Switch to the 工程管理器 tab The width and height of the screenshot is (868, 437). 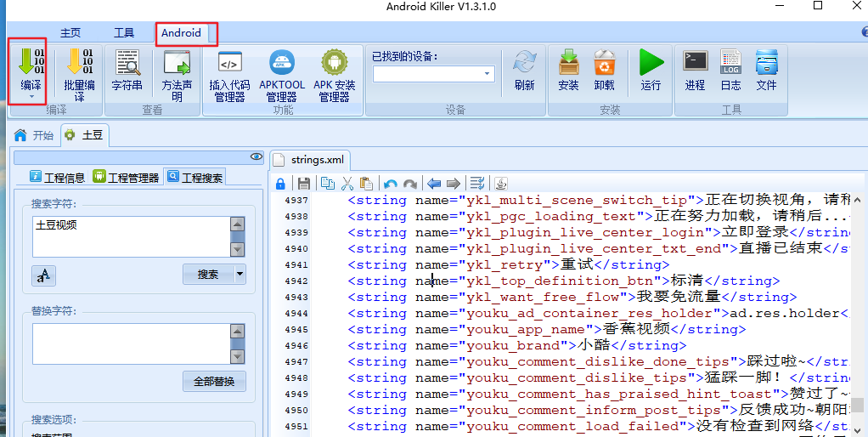[x=127, y=178]
